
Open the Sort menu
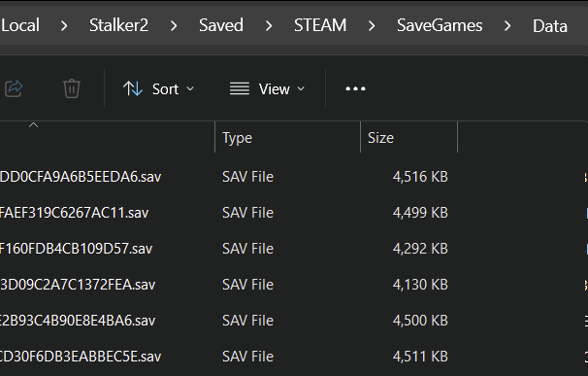point(158,89)
